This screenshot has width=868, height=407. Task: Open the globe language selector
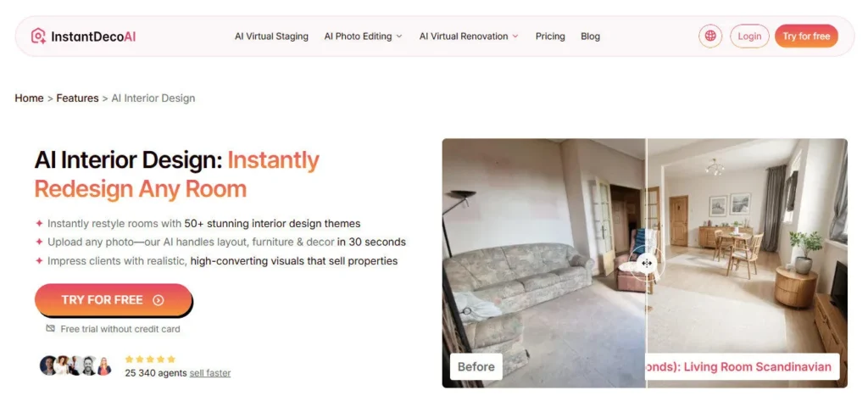tap(710, 36)
